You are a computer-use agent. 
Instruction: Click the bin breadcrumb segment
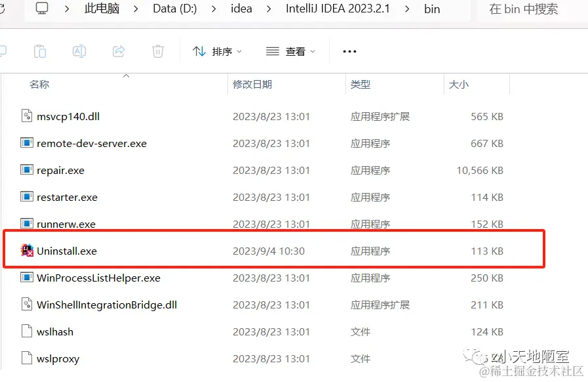tap(432, 9)
